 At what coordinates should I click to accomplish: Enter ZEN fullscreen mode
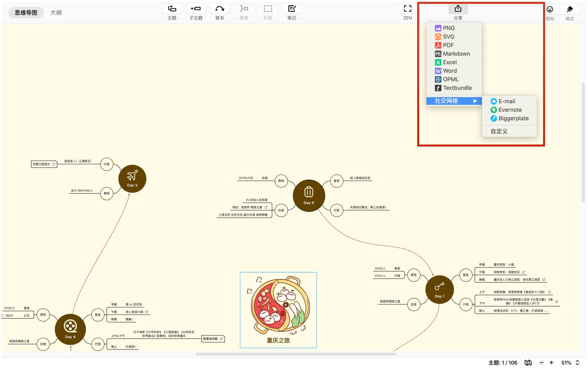pos(407,9)
